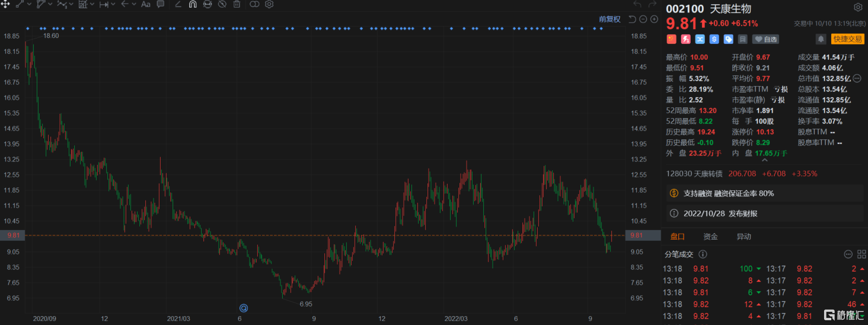Click the 涨停价 value 10.13

click(765, 132)
